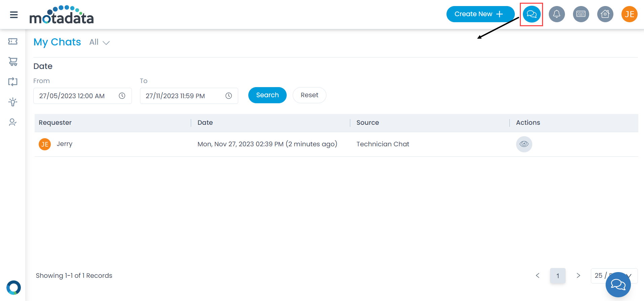Expand the All chats filter dropdown
Image resolution: width=644 pixels, height=301 pixels.
pos(100,42)
